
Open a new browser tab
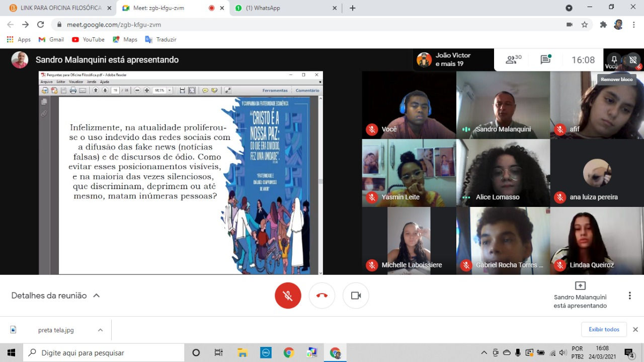click(353, 8)
